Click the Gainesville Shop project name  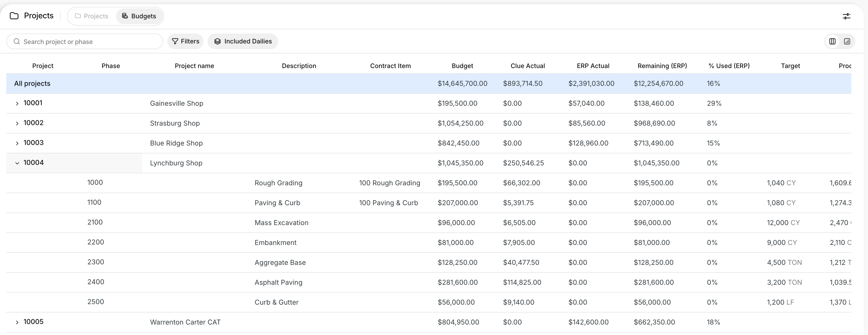176,103
